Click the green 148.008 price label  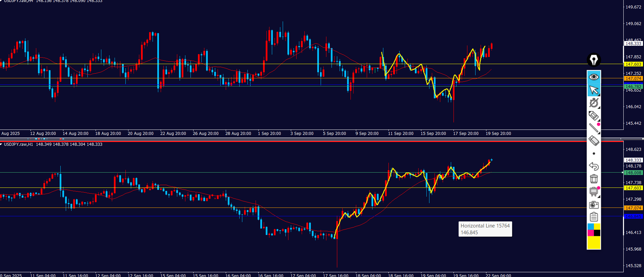click(x=633, y=173)
